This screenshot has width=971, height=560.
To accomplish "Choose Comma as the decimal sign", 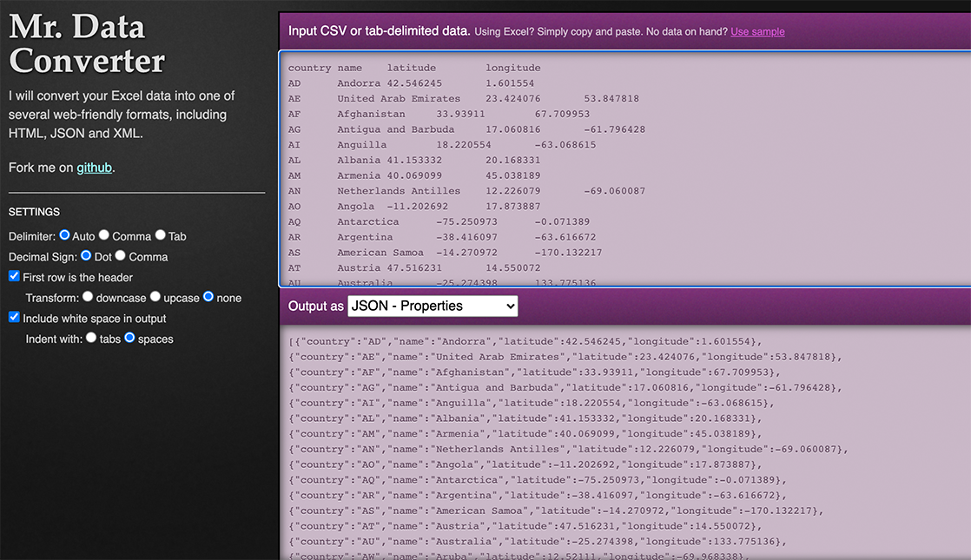I will coord(120,255).
